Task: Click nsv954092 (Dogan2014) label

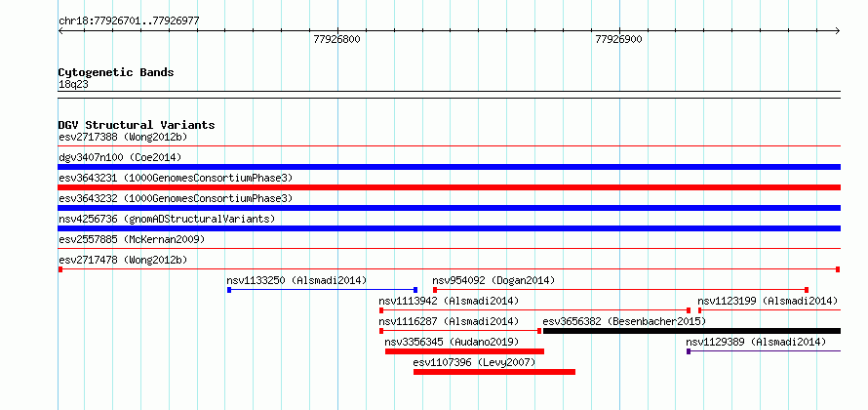Action: (493, 280)
